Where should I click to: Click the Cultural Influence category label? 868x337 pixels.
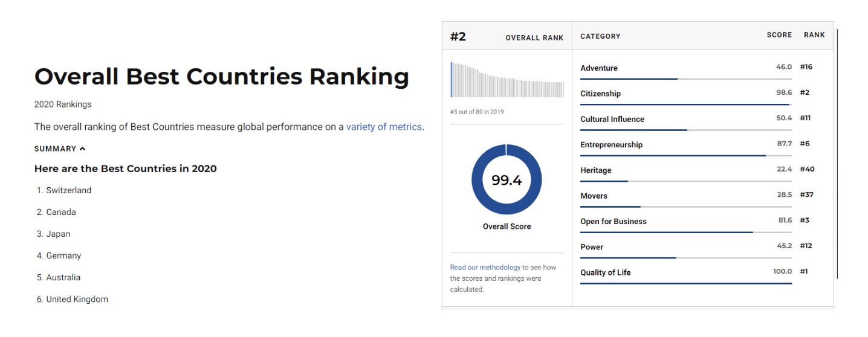coord(612,119)
